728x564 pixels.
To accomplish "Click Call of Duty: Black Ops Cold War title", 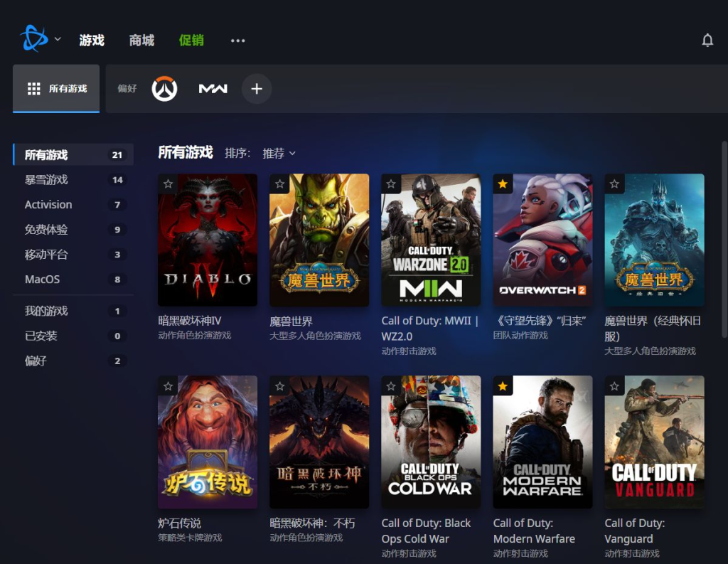I will (x=427, y=531).
